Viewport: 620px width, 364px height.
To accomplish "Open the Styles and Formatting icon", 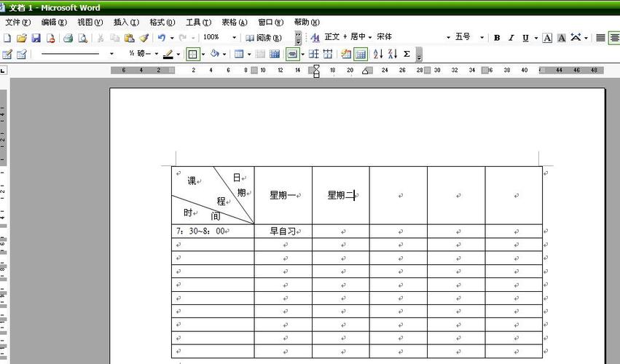I will tap(315, 38).
